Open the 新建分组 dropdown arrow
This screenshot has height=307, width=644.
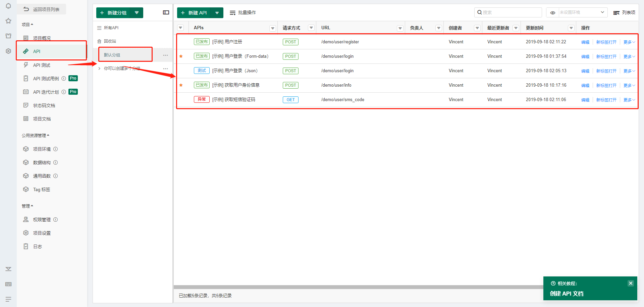tap(137, 13)
